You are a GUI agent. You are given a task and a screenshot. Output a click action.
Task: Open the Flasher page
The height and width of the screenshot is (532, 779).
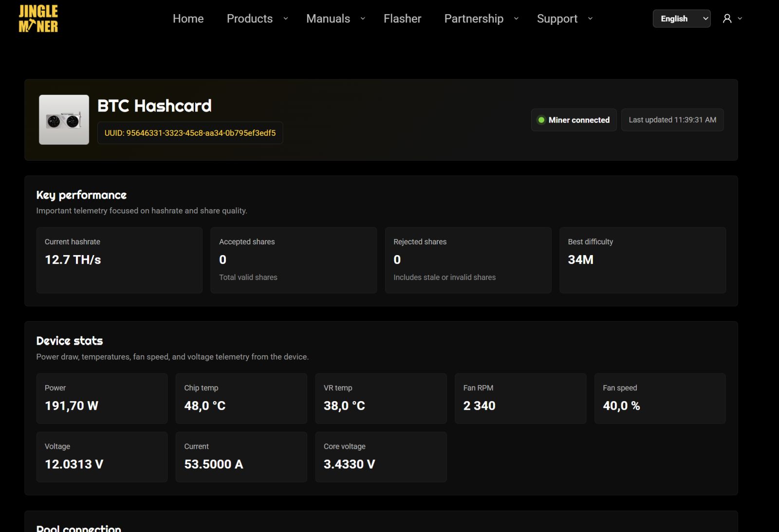pyautogui.click(x=402, y=18)
